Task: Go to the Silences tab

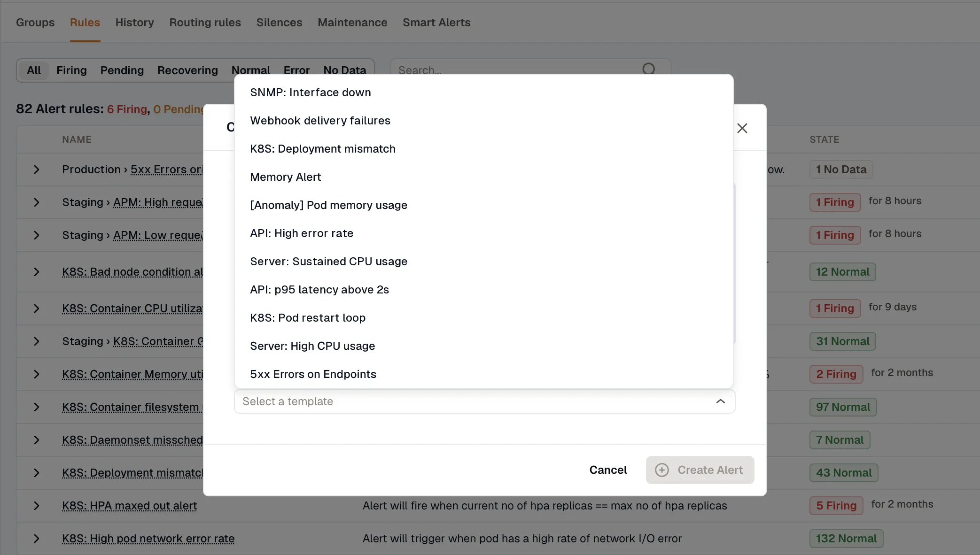Action: pos(280,23)
